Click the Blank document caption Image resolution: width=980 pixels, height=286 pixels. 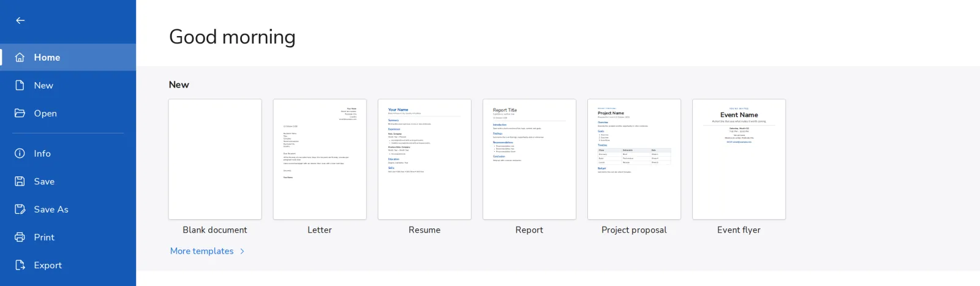pyautogui.click(x=215, y=230)
